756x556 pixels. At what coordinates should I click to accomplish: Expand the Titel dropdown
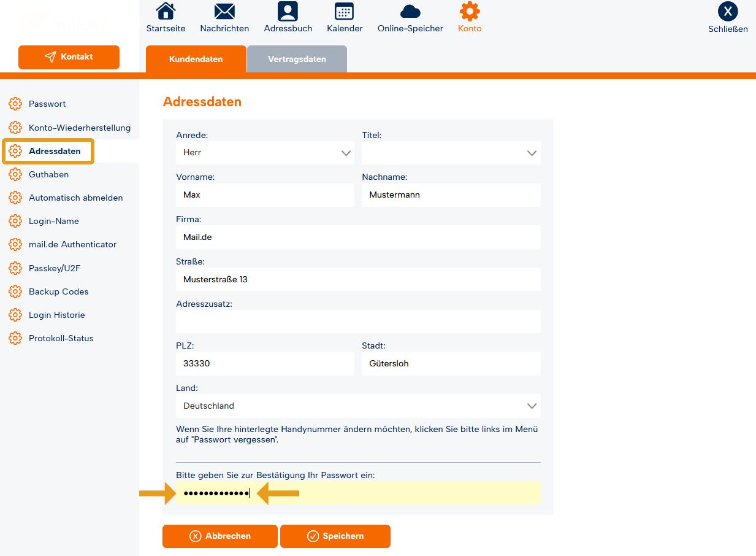(x=451, y=153)
